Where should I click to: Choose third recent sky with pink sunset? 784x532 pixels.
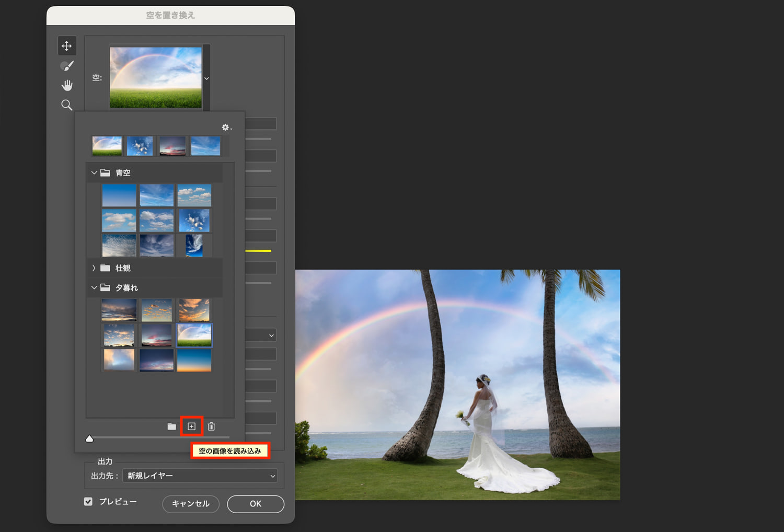click(172, 146)
